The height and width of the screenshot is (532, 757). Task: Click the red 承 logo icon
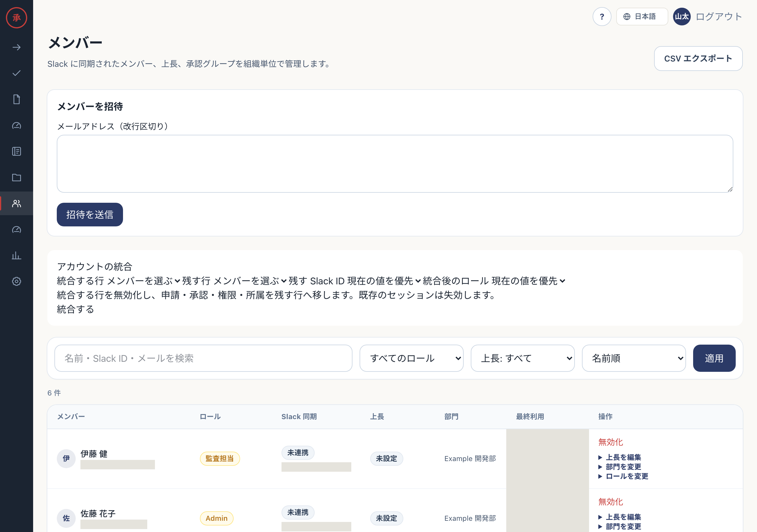tap(17, 18)
